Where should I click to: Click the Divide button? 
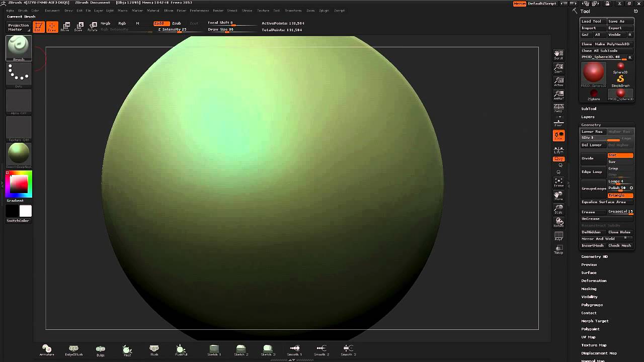[x=594, y=158]
